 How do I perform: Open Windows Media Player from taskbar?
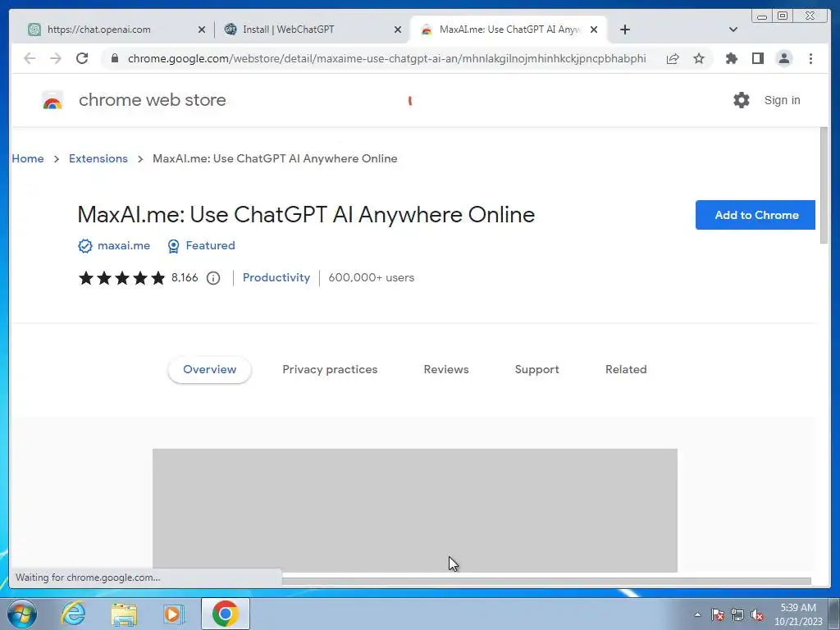click(174, 614)
